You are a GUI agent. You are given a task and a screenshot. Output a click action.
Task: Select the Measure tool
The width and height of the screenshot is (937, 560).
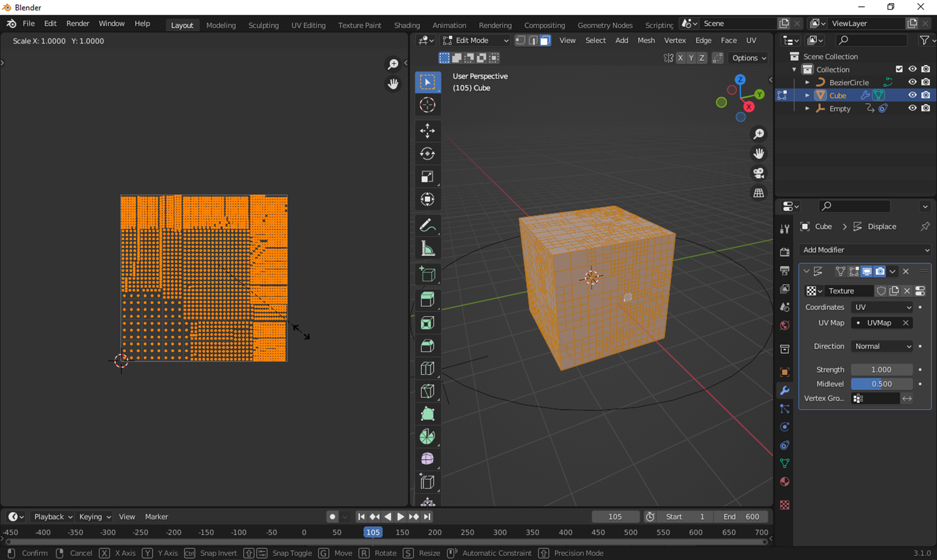[x=427, y=248]
